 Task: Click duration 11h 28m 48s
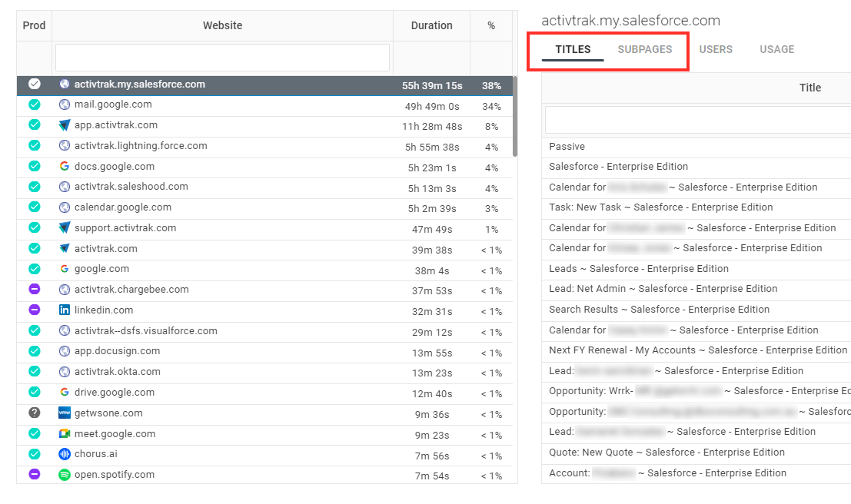point(432,127)
